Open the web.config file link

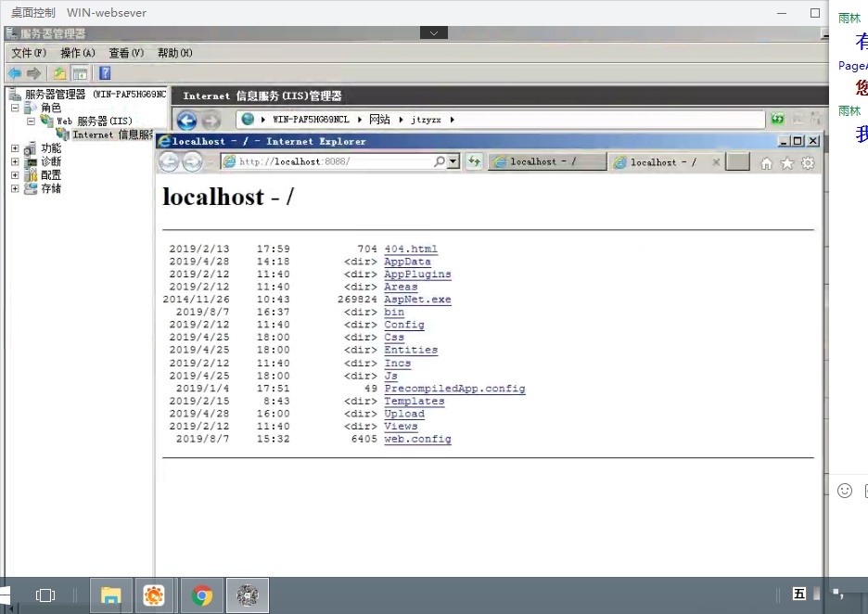[x=417, y=440]
